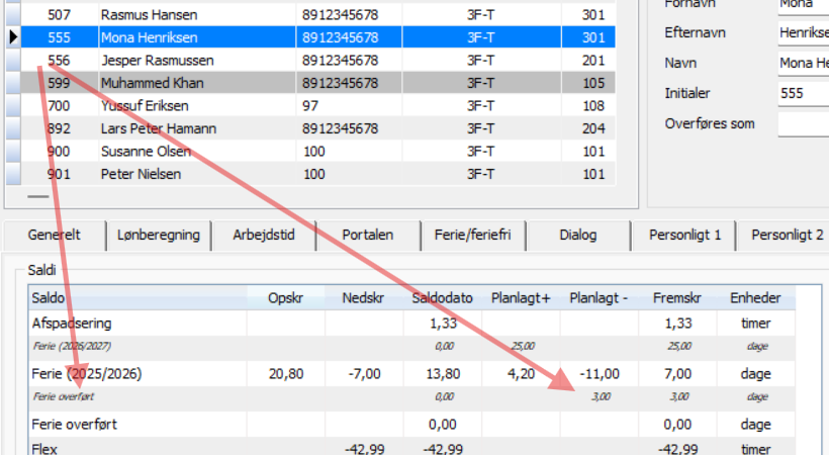Switch to the Lønberegning tab
This screenshot has height=455, width=829.
point(158,235)
